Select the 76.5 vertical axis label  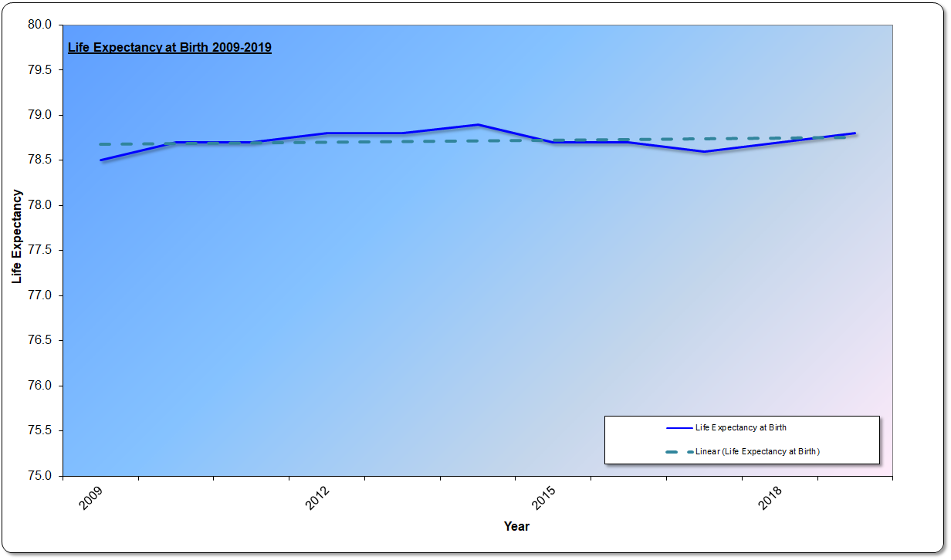coord(39,341)
